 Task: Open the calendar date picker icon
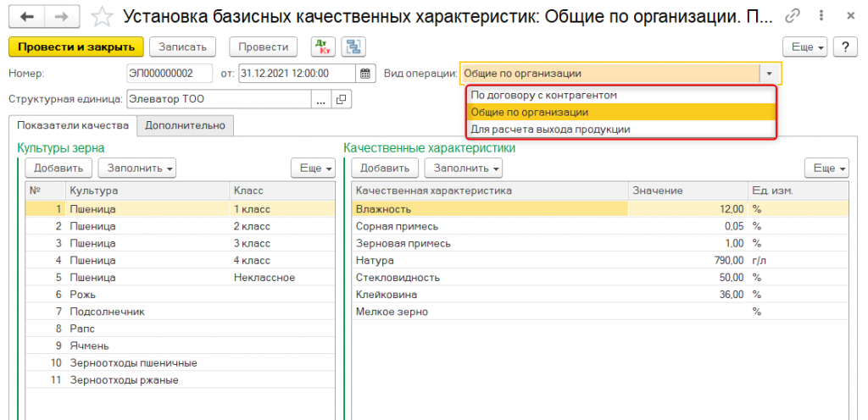point(365,74)
